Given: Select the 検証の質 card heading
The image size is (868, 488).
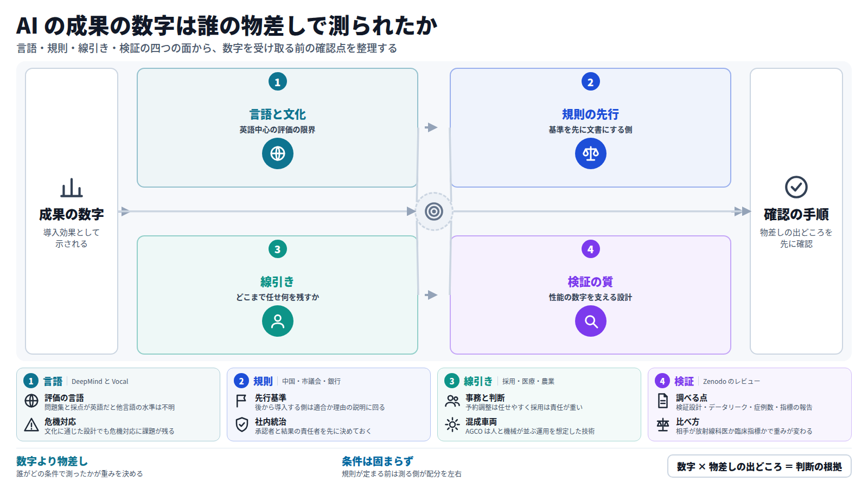Looking at the screenshot, I should (x=591, y=282).
